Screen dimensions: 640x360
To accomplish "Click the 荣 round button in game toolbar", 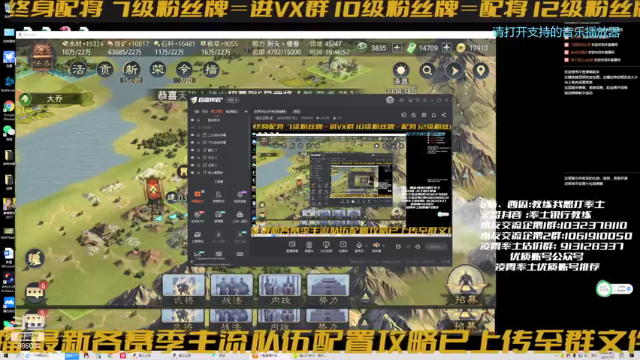I will coord(158,69).
